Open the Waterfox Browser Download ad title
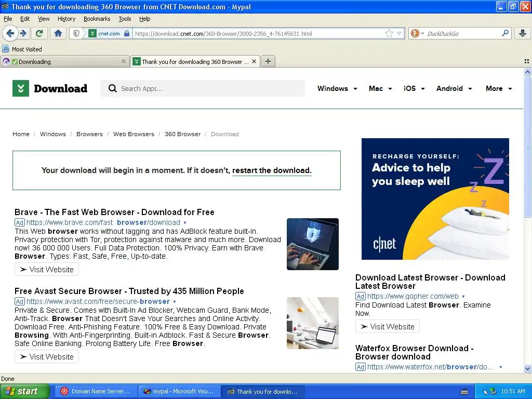Viewport: 532px width, 399px height. 414,352
